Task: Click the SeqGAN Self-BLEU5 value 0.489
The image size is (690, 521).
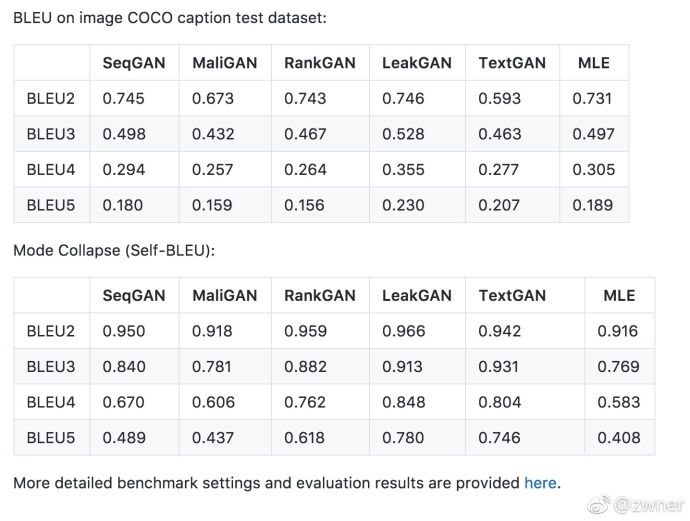Action: pyautogui.click(x=123, y=438)
